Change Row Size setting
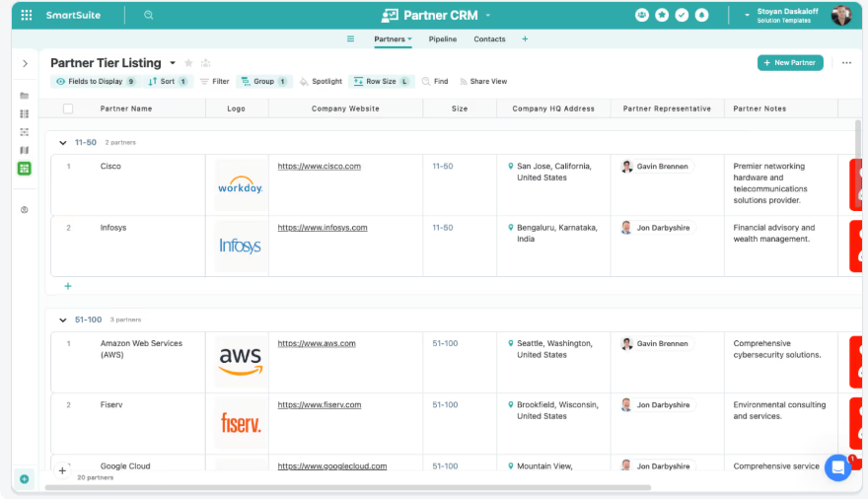This screenshot has width=868, height=499. (382, 81)
